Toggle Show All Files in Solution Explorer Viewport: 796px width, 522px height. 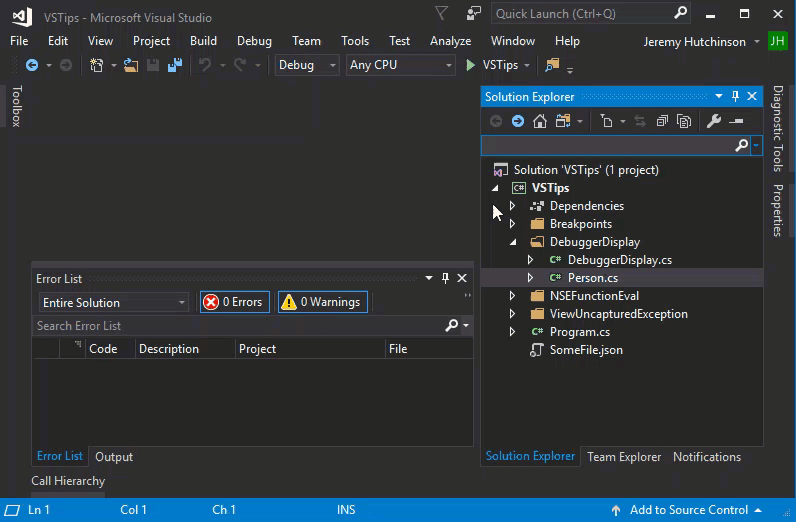pyautogui.click(x=684, y=121)
